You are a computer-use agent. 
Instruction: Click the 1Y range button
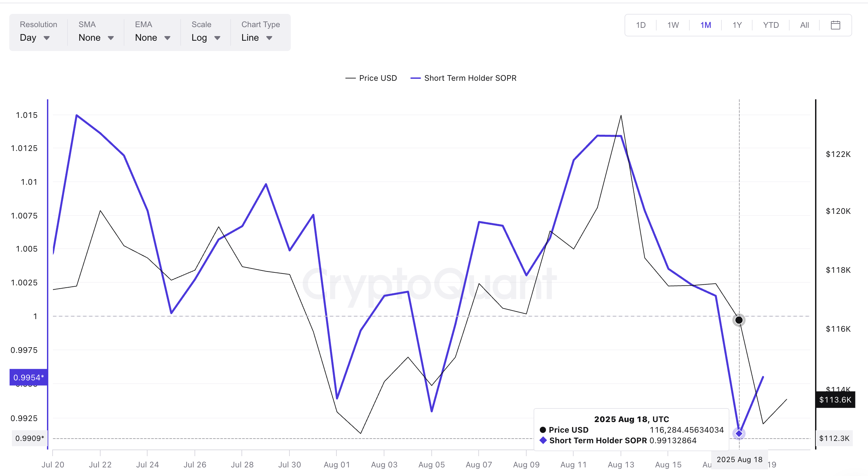[737, 24]
